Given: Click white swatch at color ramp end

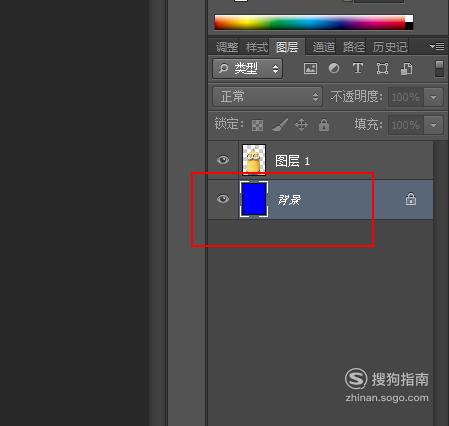Looking at the screenshot, I should (x=409, y=19).
